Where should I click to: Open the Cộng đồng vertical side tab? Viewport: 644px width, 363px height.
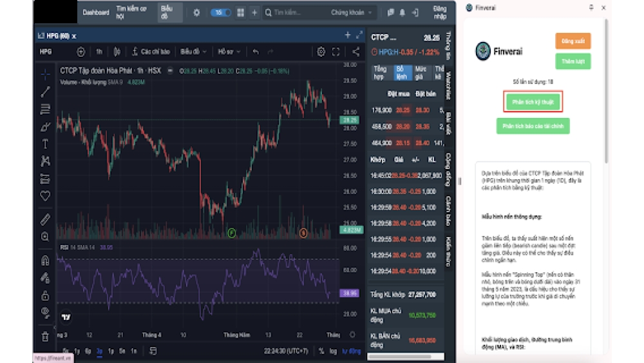448,170
